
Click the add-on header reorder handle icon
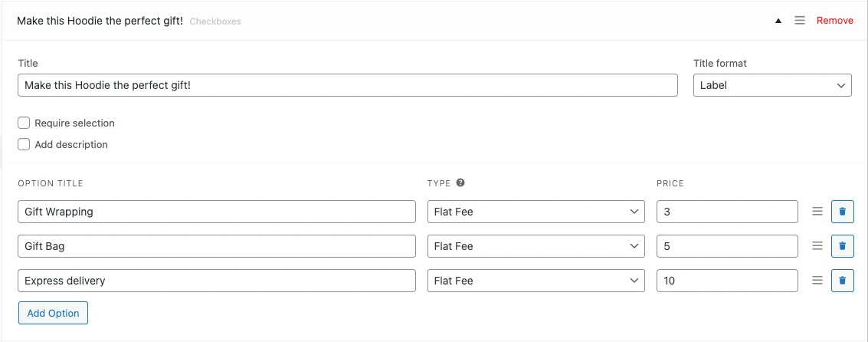pos(800,21)
